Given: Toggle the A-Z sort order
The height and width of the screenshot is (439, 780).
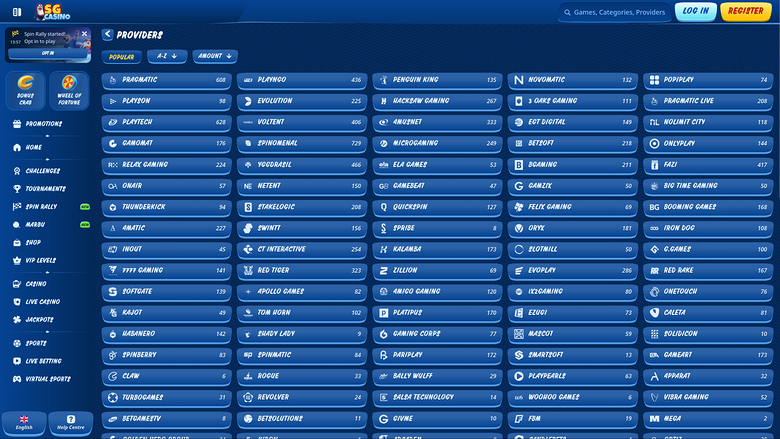Looking at the screenshot, I should (167, 56).
